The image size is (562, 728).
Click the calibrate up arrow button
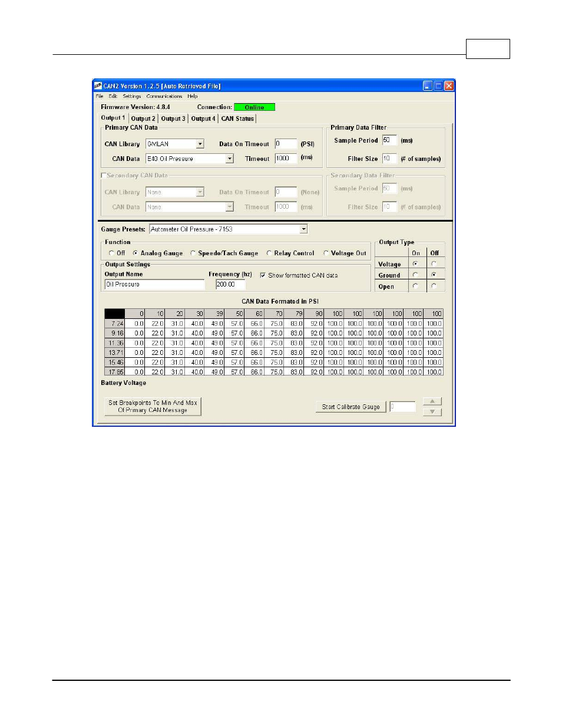(432, 401)
